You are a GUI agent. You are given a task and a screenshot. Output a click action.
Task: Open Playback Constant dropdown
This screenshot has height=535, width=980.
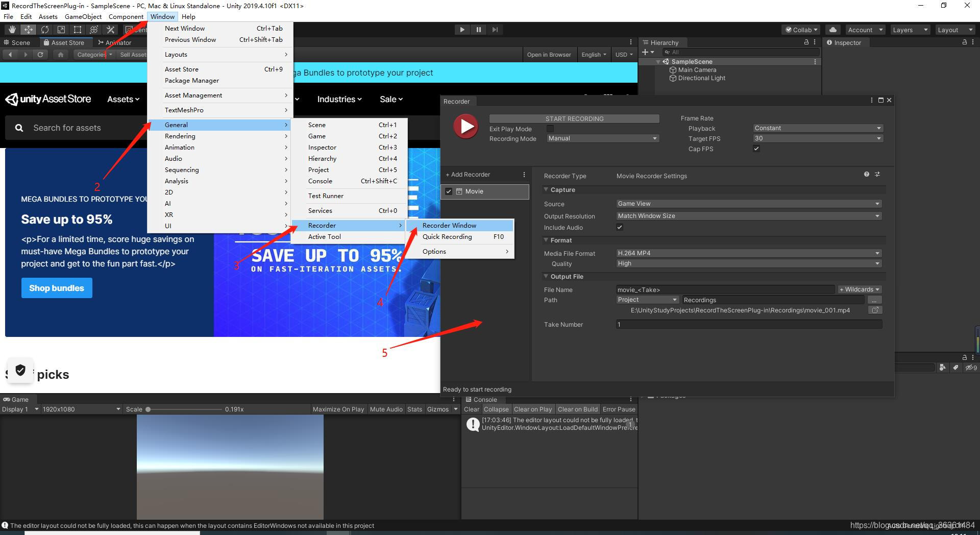pos(818,128)
